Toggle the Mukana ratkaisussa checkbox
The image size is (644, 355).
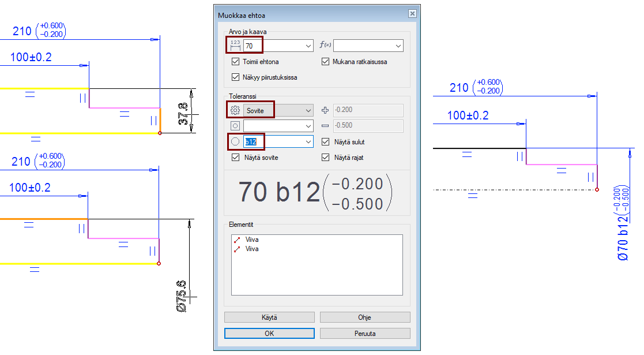[326, 62]
